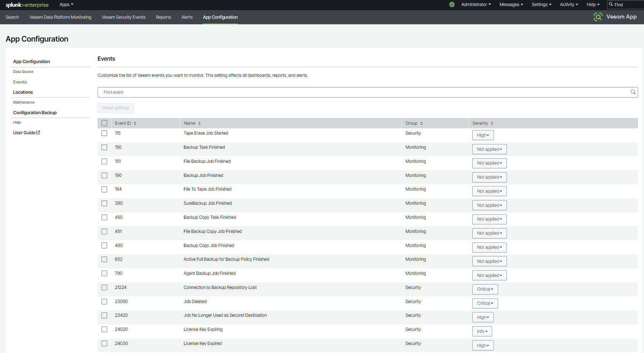
Task: Expand the Apps menu
Action: pyautogui.click(x=66, y=5)
